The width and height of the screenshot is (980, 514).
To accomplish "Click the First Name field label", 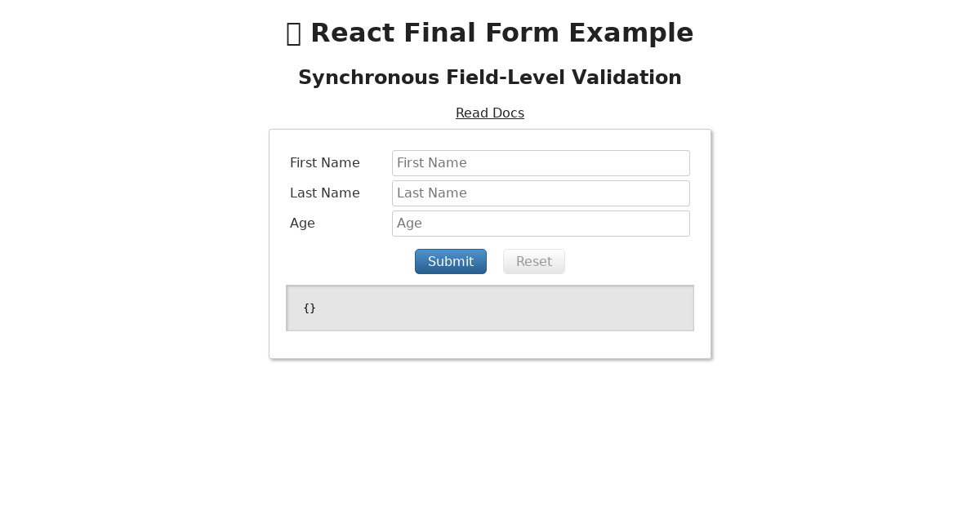I will click(325, 163).
